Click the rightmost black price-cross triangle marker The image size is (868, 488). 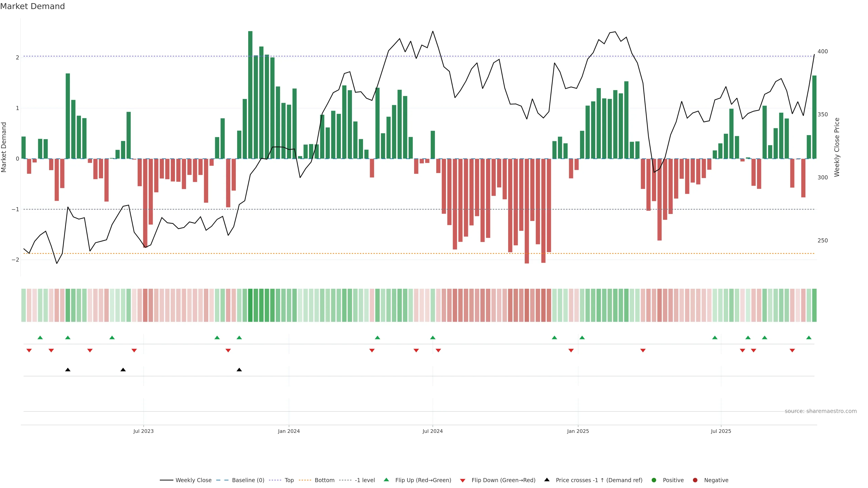[239, 370]
